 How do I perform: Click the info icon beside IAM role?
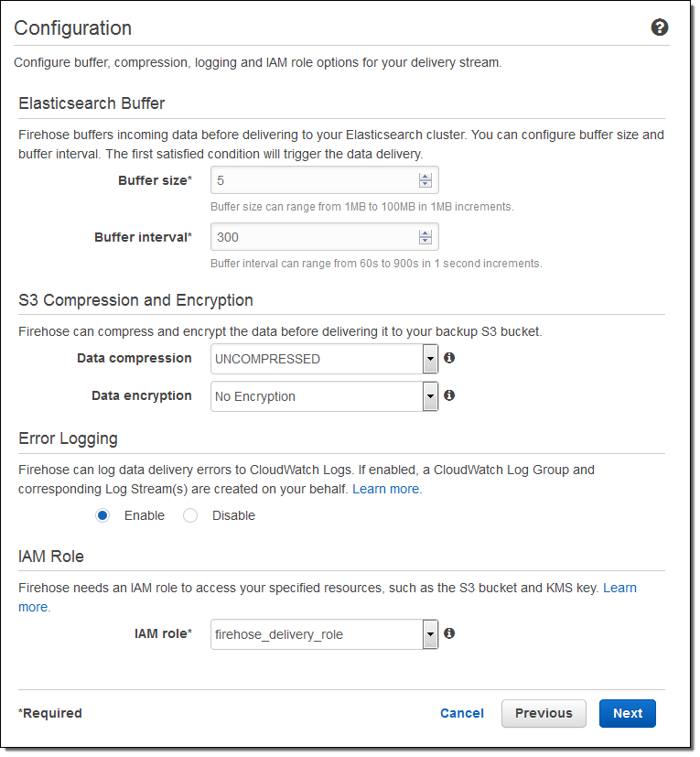coord(449,633)
